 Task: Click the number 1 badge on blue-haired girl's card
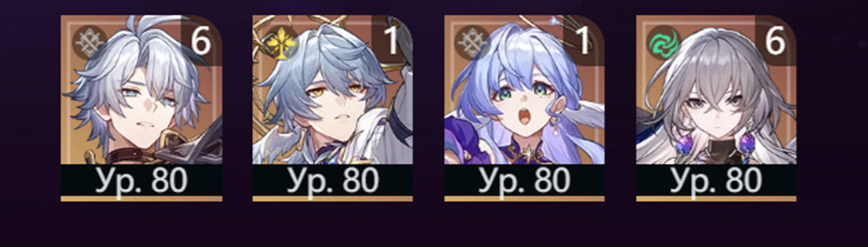pos(583,40)
